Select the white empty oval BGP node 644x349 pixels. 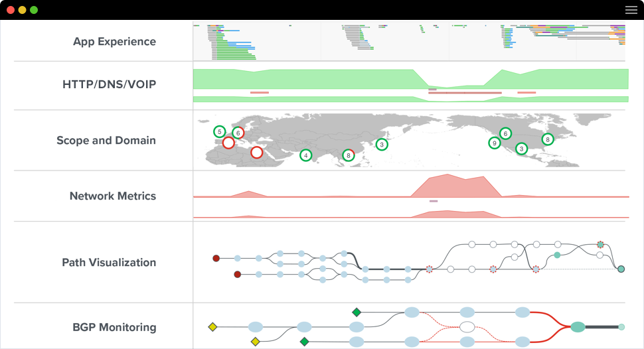pyautogui.click(x=467, y=326)
